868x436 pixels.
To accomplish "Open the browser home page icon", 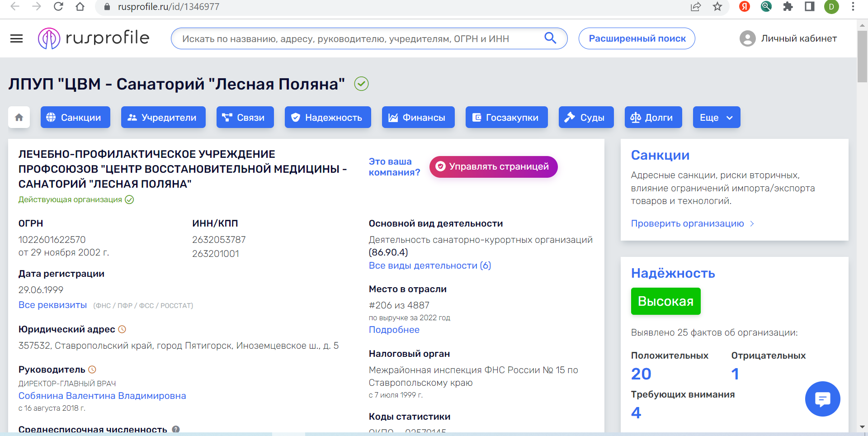I will (80, 7).
